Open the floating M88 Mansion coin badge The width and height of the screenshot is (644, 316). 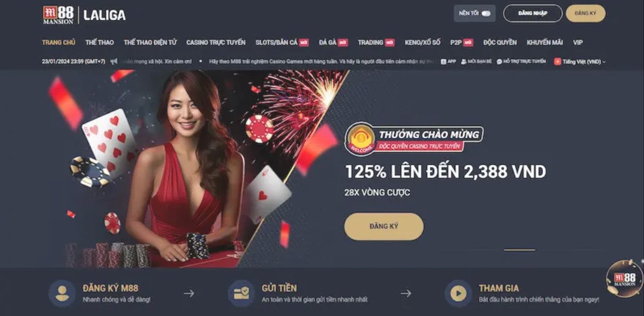tap(624, 278)
